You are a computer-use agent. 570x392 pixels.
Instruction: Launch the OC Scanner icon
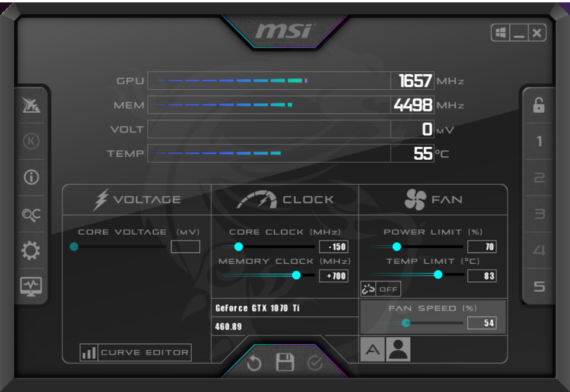pyautogui.click(x=31, y=214)
